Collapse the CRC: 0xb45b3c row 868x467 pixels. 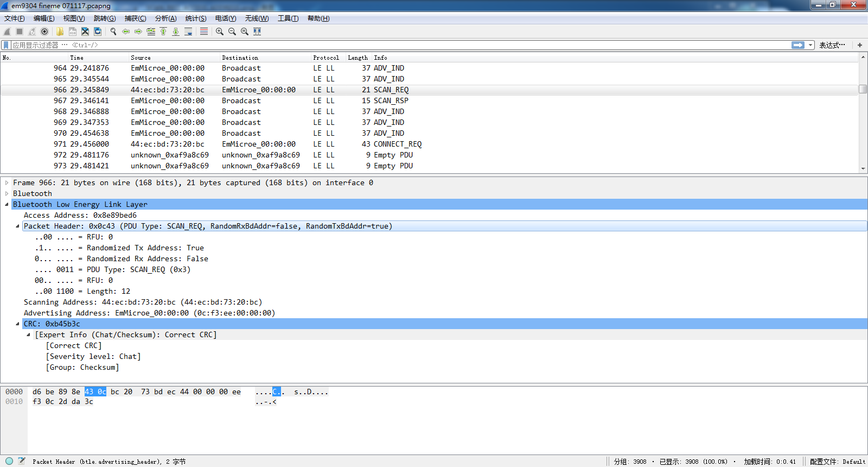17,324
